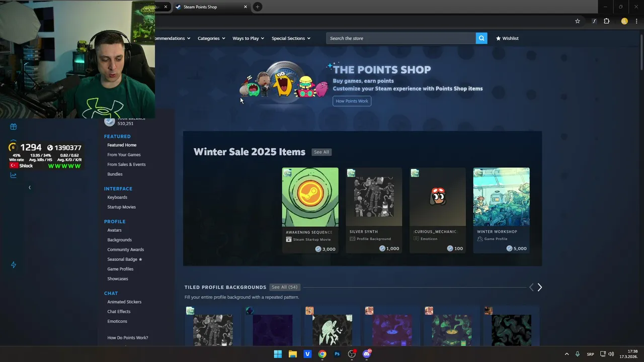This screenshot has height=362, width=644.
Task: Open File Explorer from the taskbar
Action: point(293,354)
